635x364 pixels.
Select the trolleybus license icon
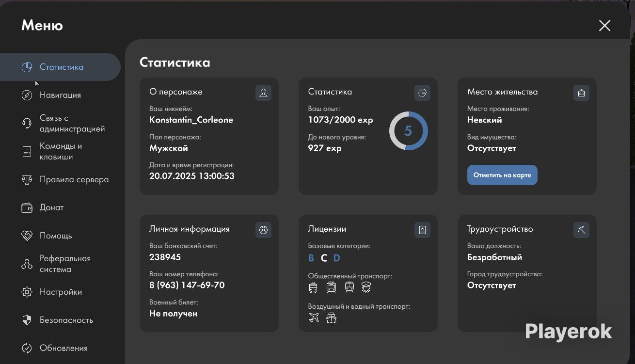point(313,287)
